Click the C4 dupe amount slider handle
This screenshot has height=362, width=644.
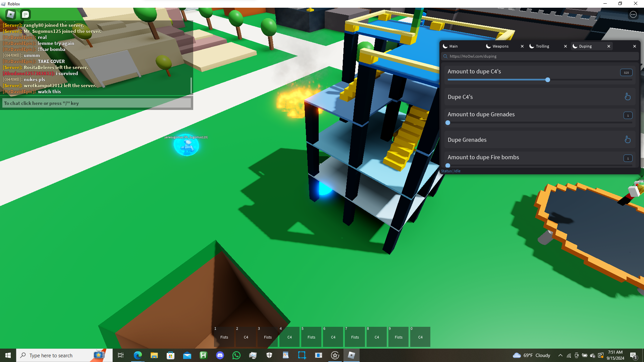click(548, 80)
